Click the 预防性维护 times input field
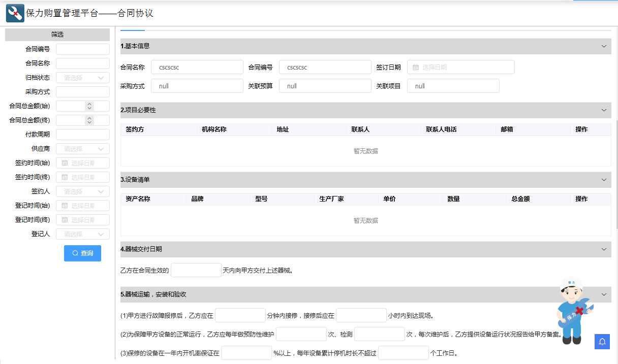The height and width of the screenshot is (364, 618). coord(301,334)
